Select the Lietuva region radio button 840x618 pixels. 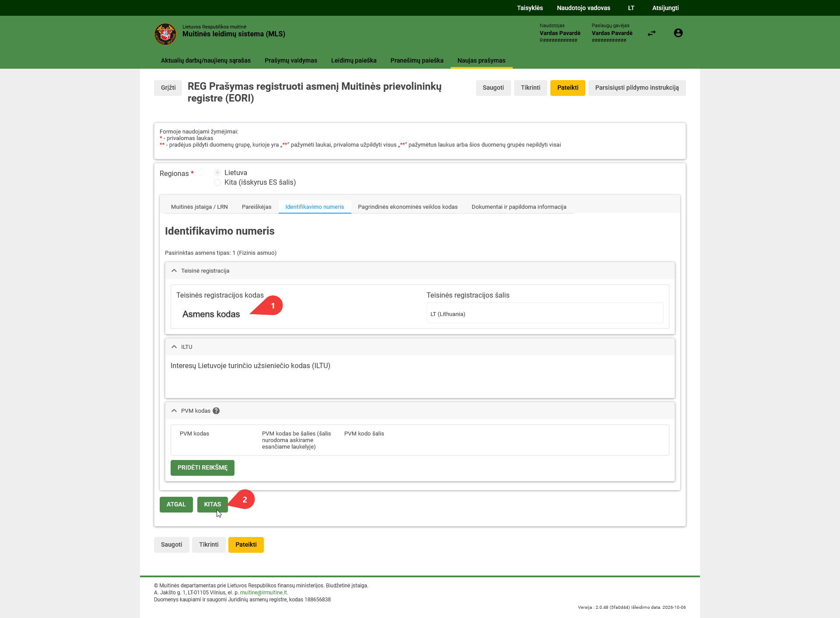[x=217, y=172]
